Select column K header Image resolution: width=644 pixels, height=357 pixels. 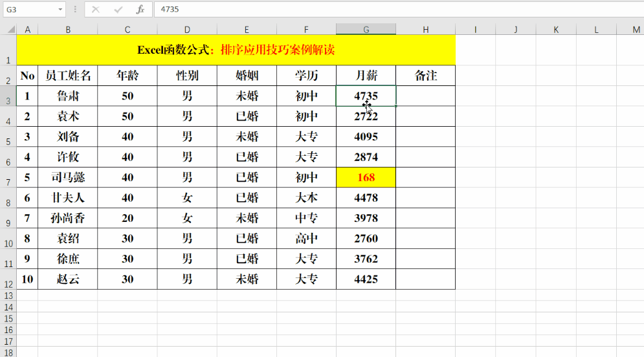[x=556, y=30]
